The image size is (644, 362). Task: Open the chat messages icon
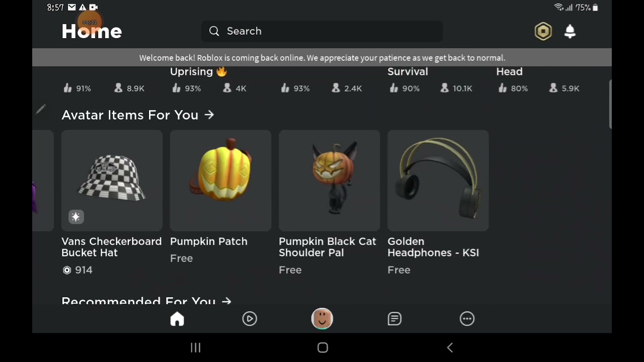[x=394, y=319]
